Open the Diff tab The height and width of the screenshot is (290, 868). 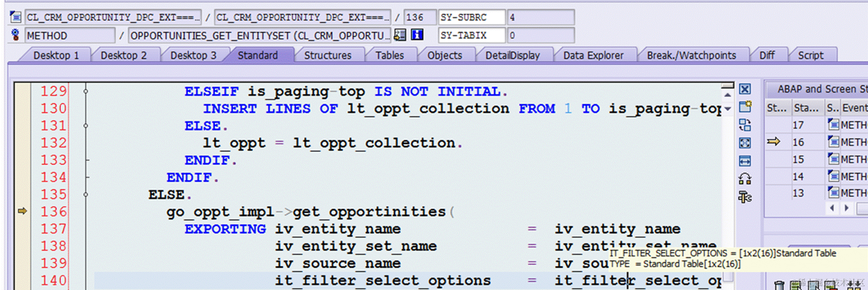pos(767,55)
